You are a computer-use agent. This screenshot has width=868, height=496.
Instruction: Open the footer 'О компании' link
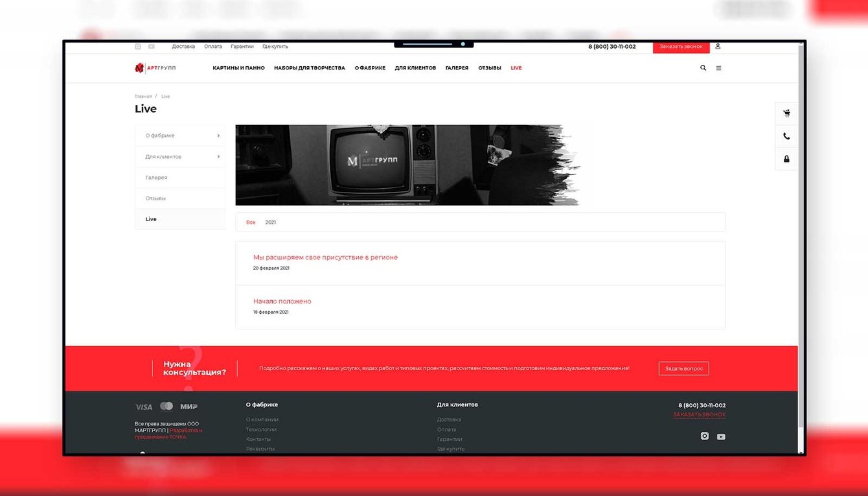point(262,419)
